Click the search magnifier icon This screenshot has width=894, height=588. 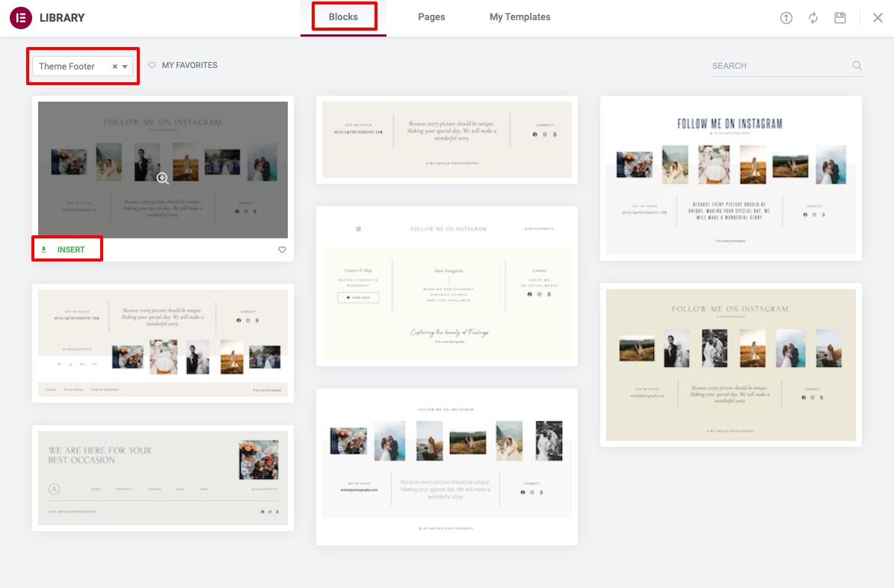[857, 65]
